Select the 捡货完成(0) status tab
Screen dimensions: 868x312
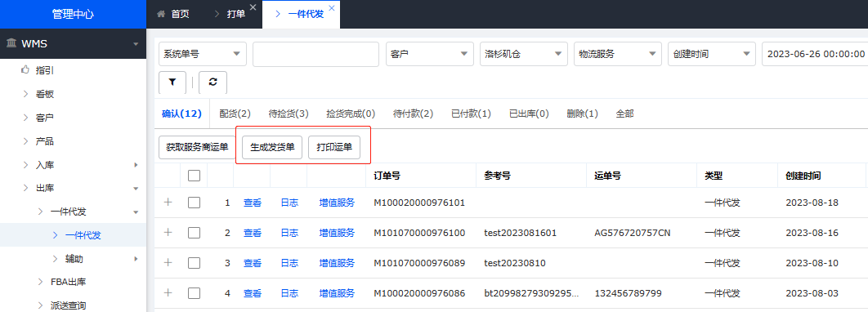coord(351,114)
